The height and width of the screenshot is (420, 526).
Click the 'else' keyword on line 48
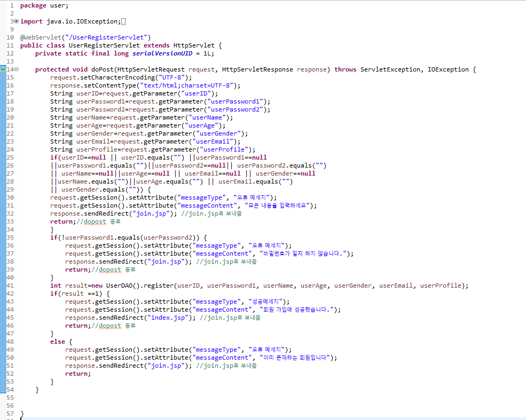coord(58,342)
